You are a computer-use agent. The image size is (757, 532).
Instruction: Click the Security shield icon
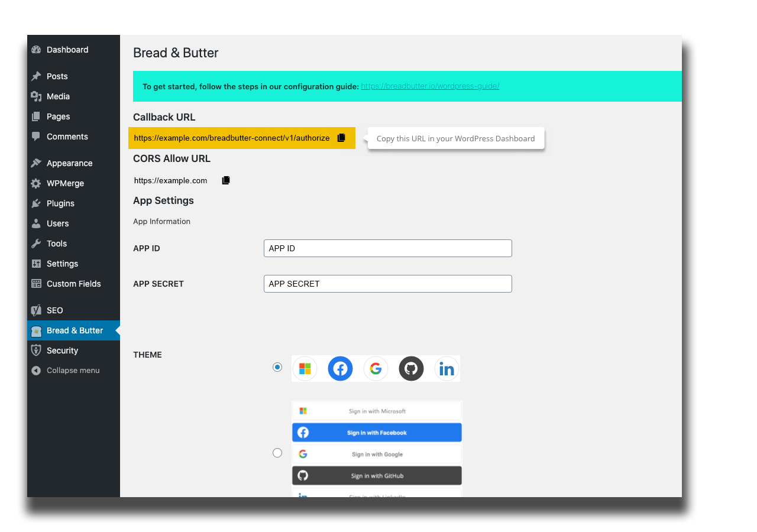(x=36, y=351)
